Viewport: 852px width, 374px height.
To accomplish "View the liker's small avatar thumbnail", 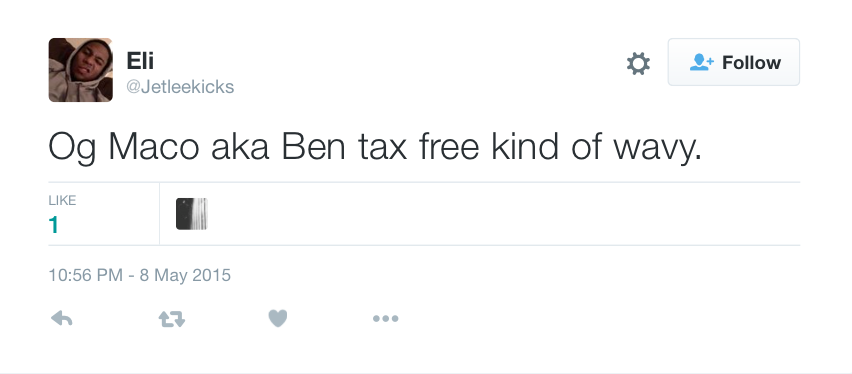I will pyautogui.click(x=192, y=214).
